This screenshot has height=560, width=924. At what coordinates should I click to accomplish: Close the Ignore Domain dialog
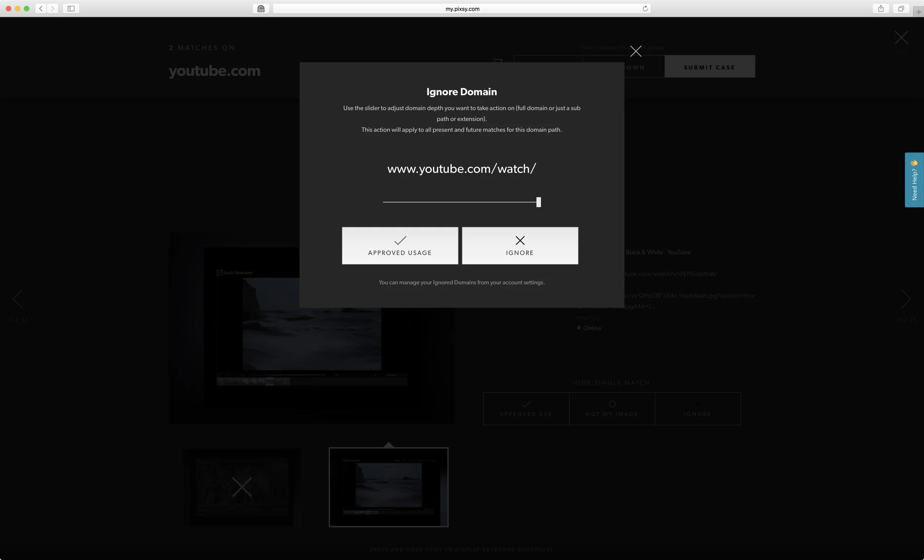click(x=636, y=51)
